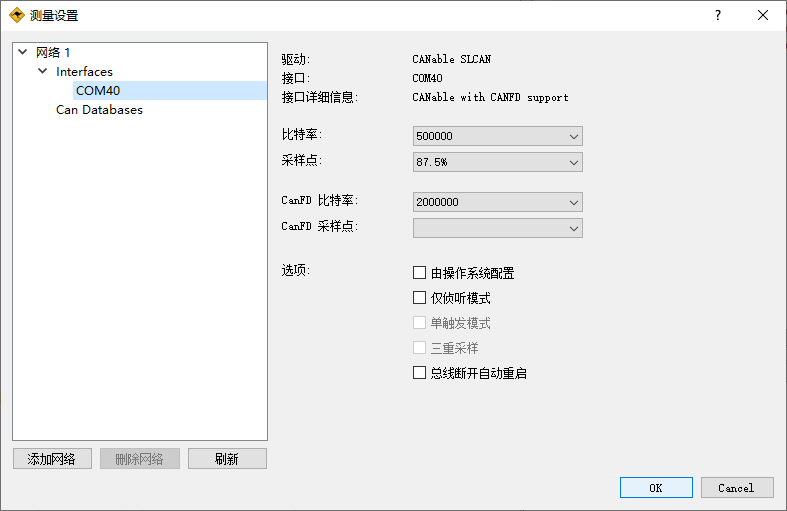Open the 采样点 87.5% dropdown
This screenshot has height=511, width=787.
tap(497, 162)
